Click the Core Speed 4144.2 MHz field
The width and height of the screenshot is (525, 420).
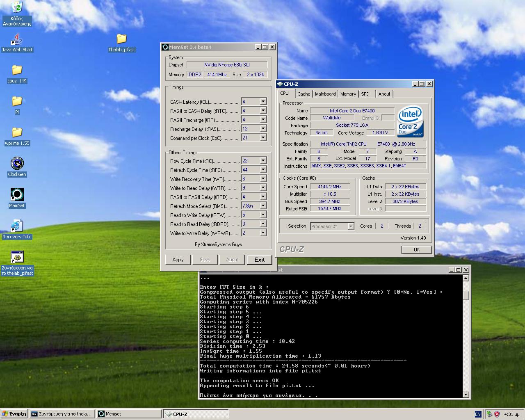tap(330, 187)
